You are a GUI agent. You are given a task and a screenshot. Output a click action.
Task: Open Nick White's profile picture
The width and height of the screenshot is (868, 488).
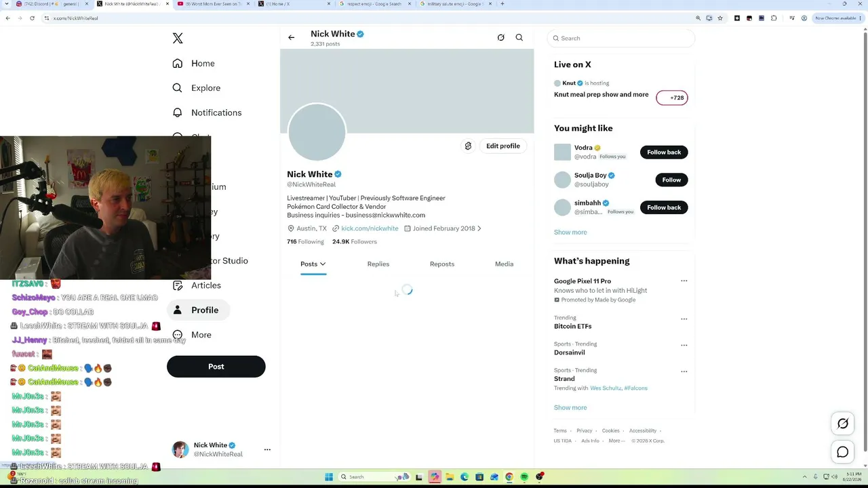coord(317,132)
